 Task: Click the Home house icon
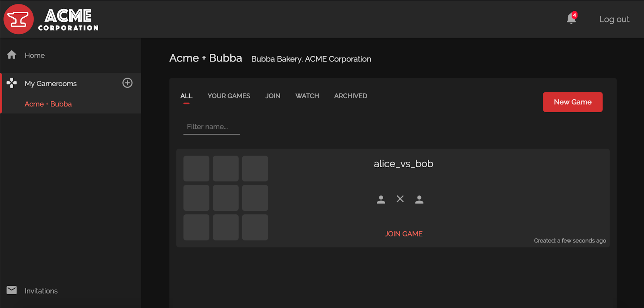pos(12,55)
